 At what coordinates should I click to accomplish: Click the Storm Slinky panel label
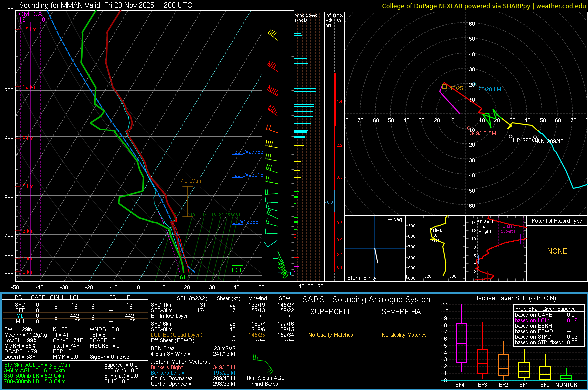pyautogui.click(x=361, y=278)
